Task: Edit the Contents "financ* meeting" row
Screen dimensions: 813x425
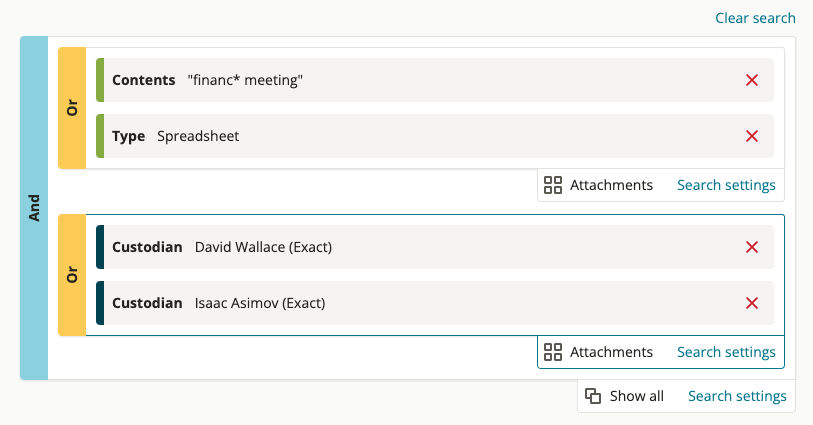Action: coord(435,80)
